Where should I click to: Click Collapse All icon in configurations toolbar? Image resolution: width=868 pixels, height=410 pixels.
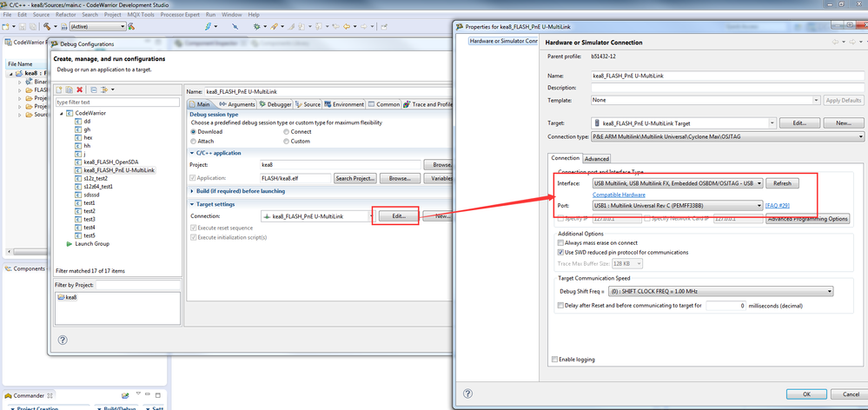tap(94, 89)
